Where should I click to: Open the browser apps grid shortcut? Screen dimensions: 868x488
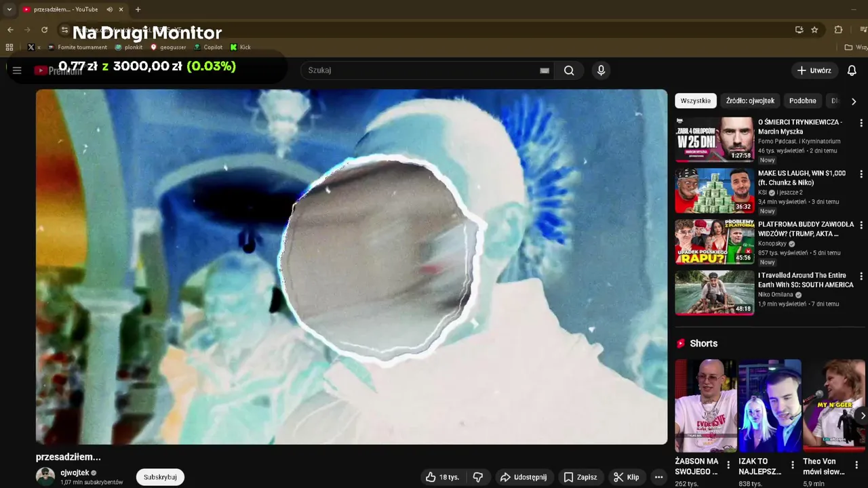point(9,47)
